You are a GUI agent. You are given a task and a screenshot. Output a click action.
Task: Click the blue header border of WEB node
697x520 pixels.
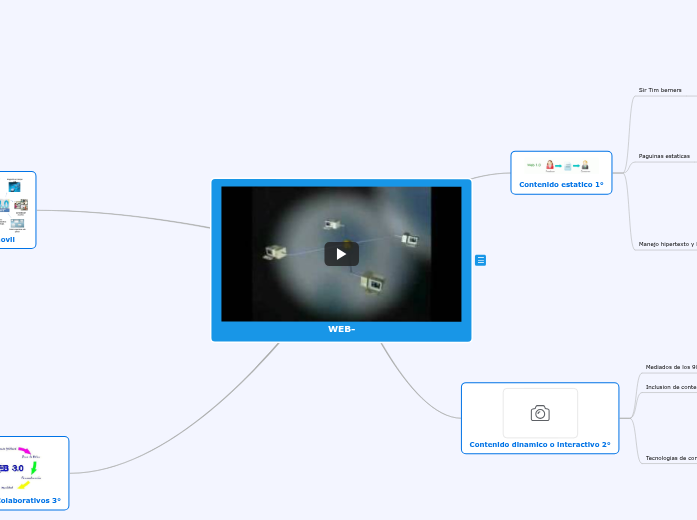pos(341,183)
